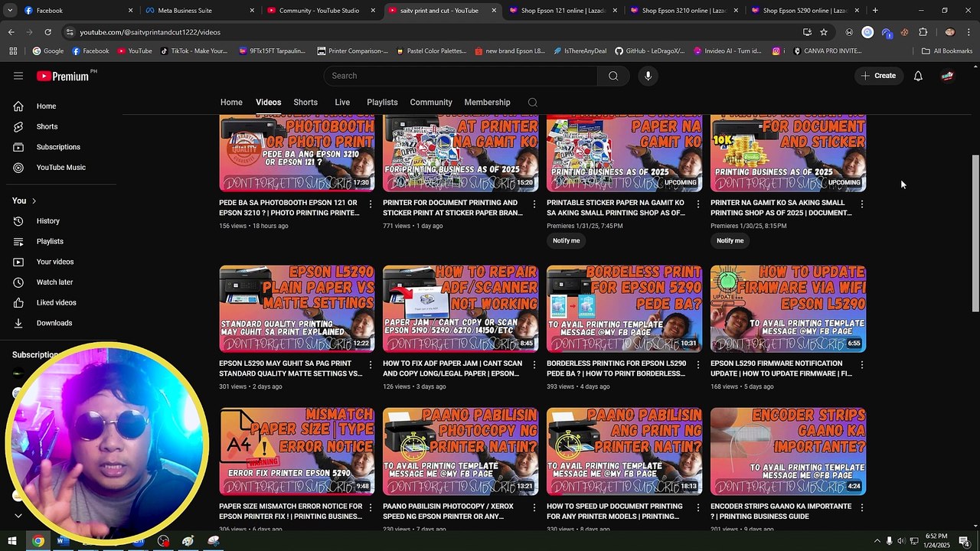The image size is (980, 551).
Task: Open the channel Playlists tab
Action: pos(382,103)
